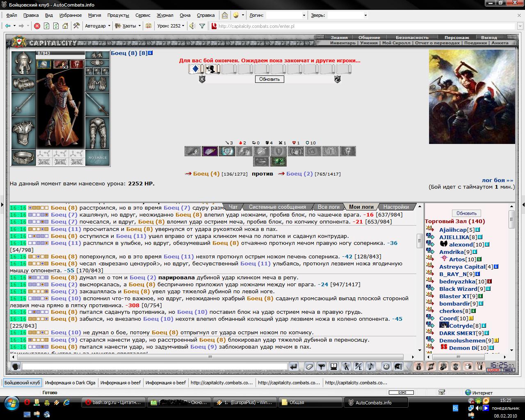Switch to the Все логи tab

tap(329, 207)
